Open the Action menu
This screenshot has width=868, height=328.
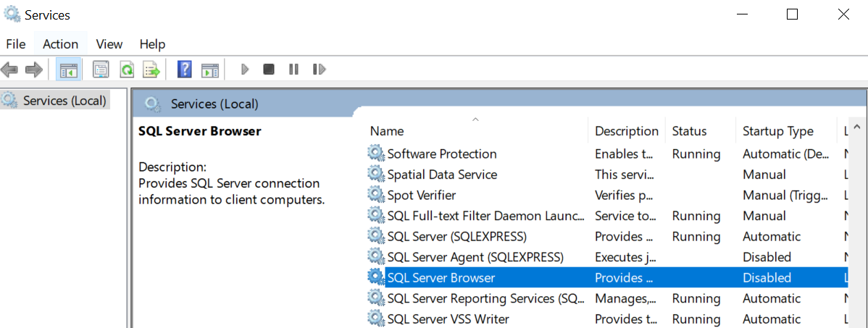60,44
